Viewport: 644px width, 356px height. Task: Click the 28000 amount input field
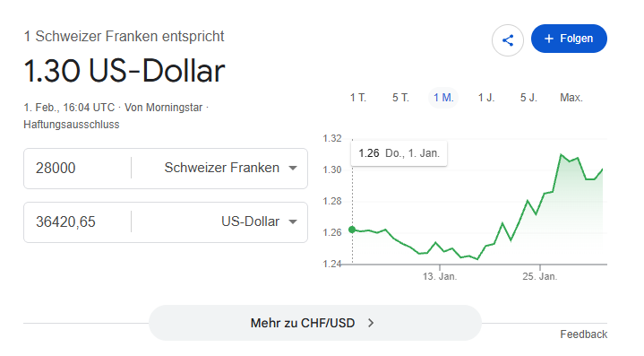click(x=77, y=168)
